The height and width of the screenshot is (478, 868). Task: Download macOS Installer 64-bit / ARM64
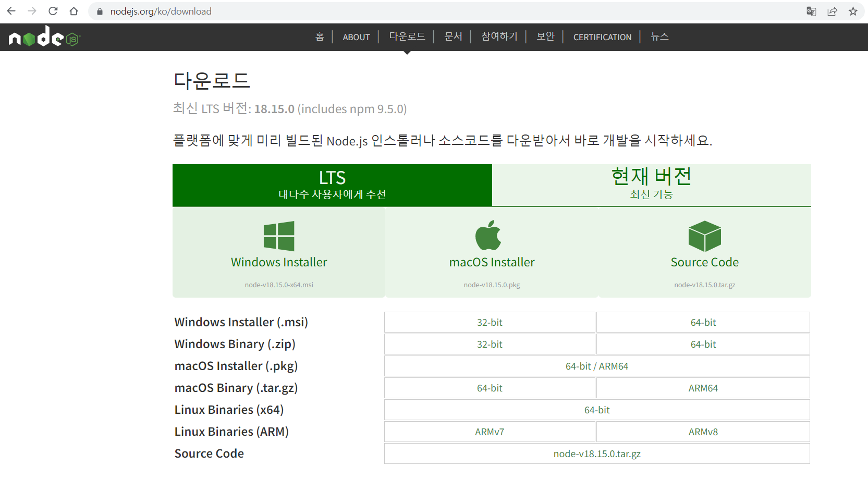tap(597, 366)
